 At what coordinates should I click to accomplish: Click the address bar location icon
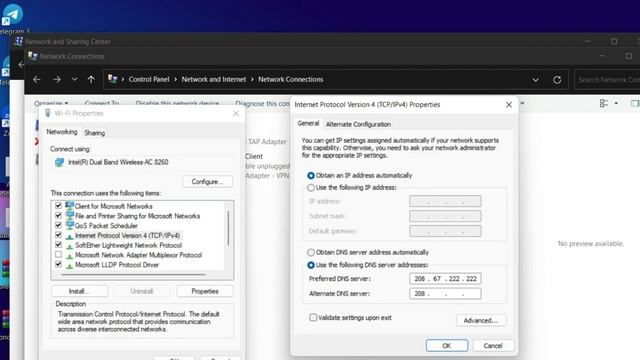click(x=113, y=79)
